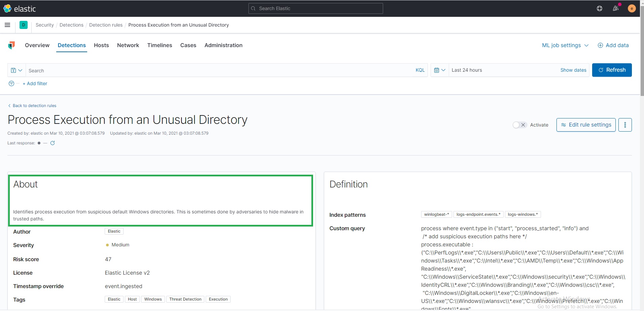
Task: Add a new filter
Action: (35, 83)
